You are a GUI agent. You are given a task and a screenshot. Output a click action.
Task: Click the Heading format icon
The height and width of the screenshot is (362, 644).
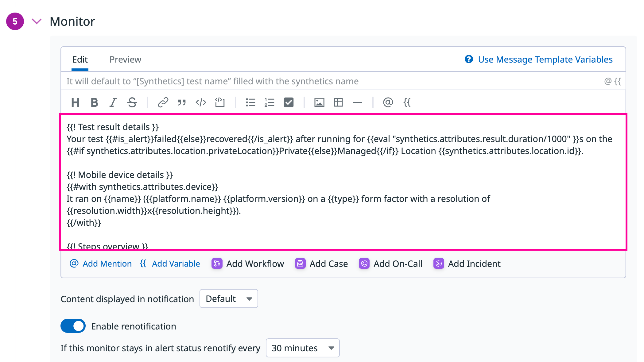(x=75, y=102)
